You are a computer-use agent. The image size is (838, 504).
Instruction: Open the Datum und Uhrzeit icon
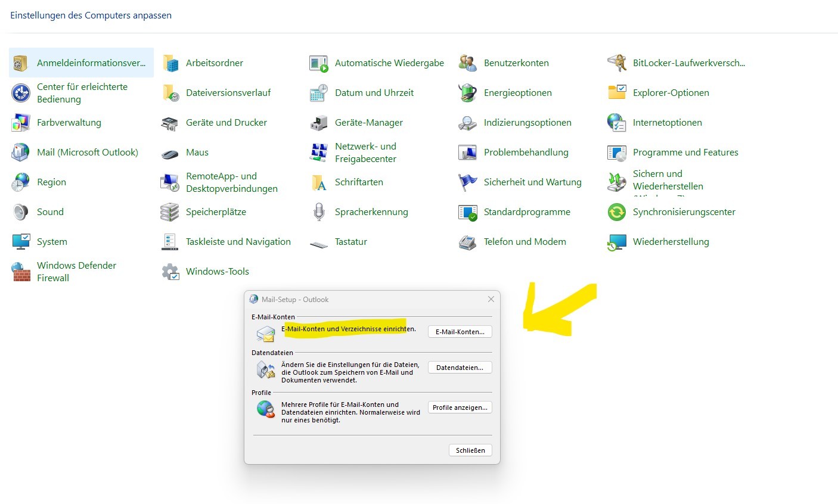[x=318, y=93]
